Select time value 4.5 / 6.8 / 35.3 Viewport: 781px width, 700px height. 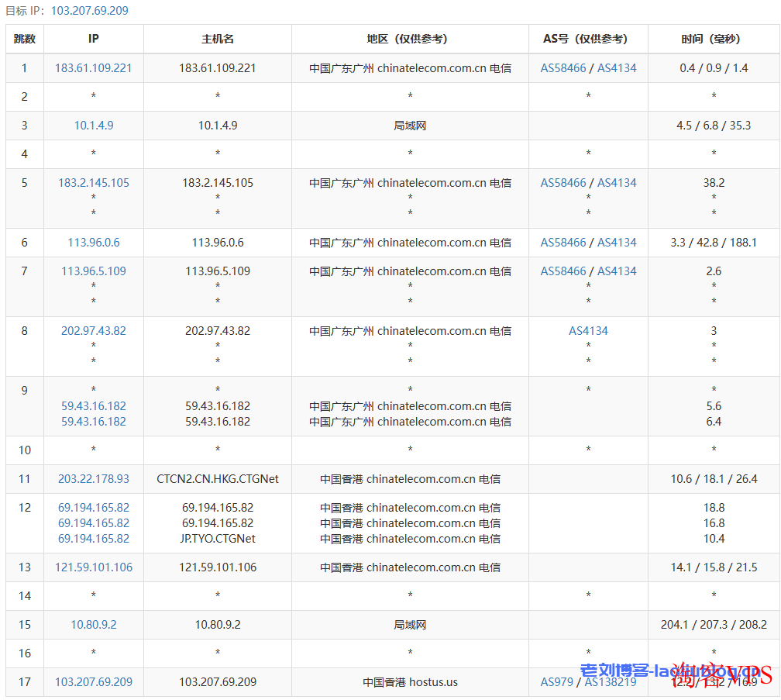[714, 126]
